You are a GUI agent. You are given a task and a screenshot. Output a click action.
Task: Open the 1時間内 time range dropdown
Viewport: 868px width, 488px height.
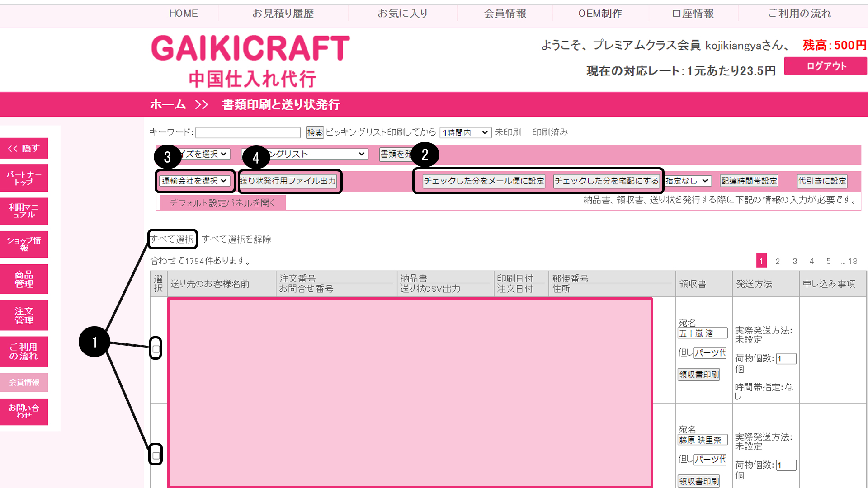[x=465, y=132]
